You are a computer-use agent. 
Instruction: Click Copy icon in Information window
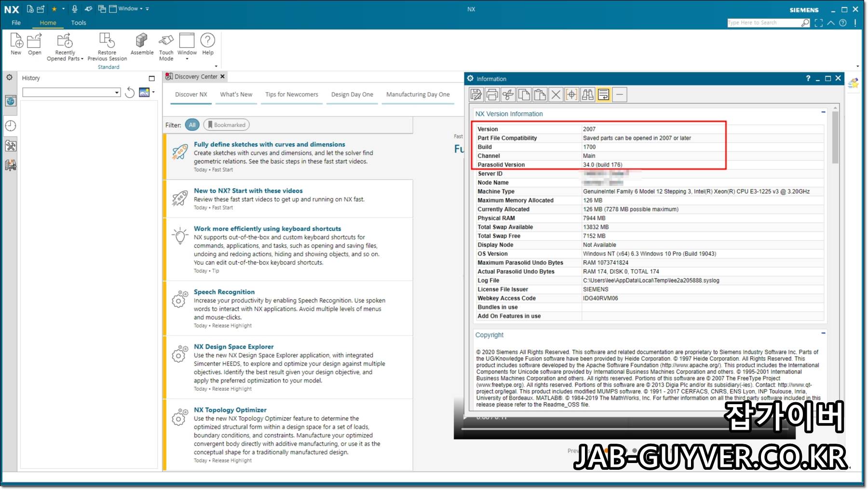coord(524,95)
